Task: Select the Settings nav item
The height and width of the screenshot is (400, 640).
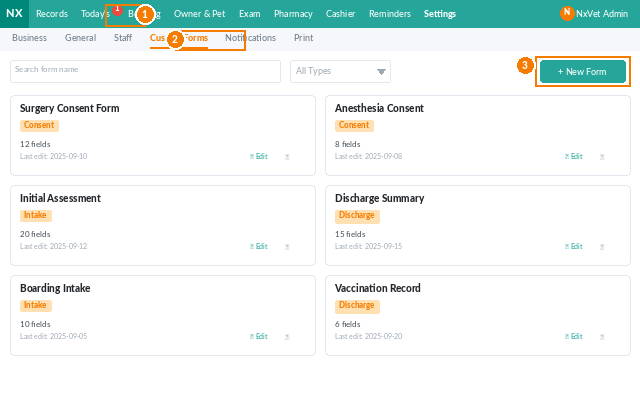Action: tap(440, 14)
